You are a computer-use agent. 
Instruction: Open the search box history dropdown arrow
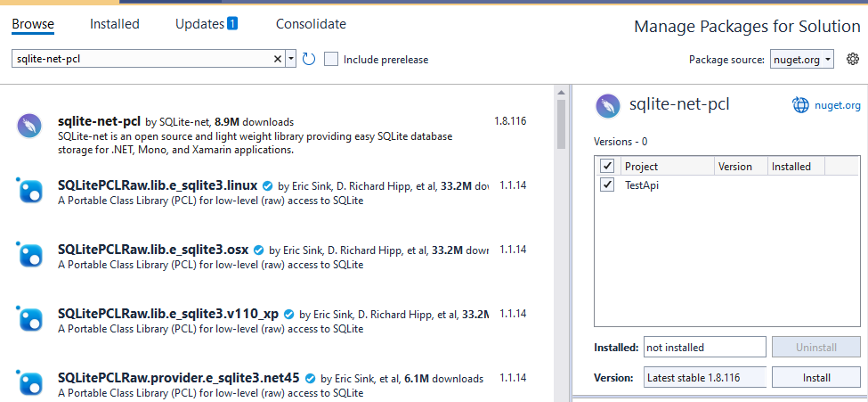pyautogui.click(x=291, y=59)
